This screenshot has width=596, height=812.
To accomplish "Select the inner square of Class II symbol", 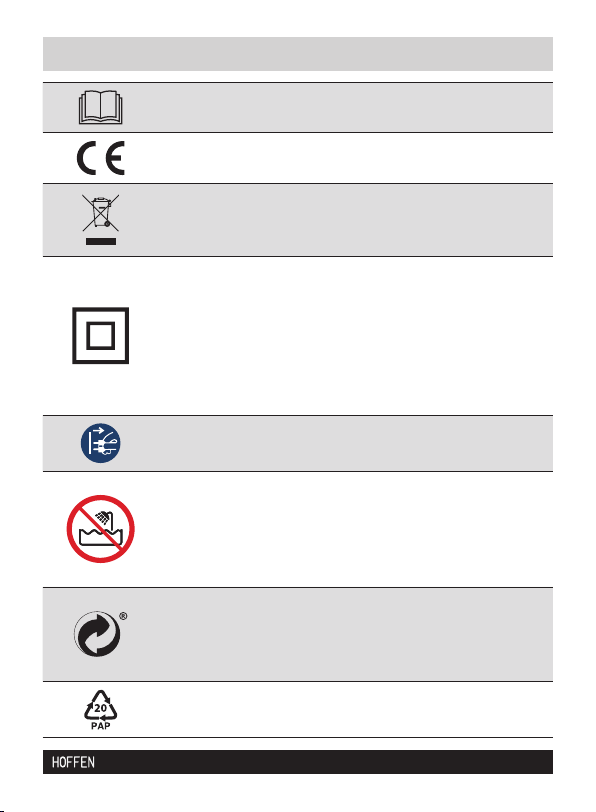I will pos(100,336).
